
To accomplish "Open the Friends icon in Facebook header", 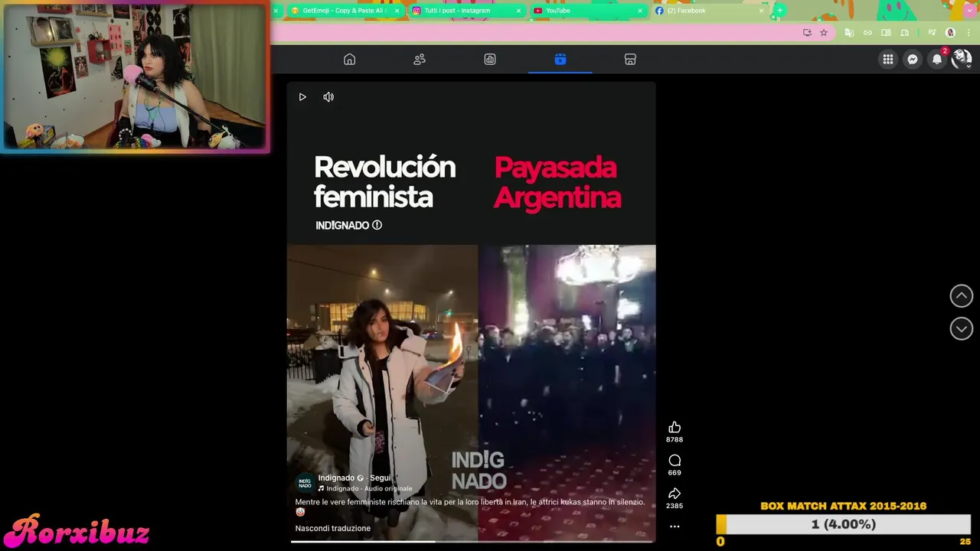I will pos(420,60).
